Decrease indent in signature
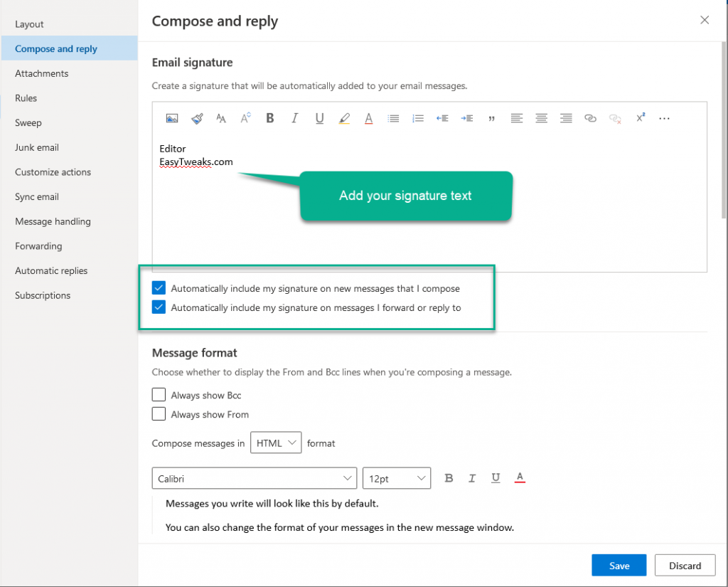The height and width of the screenshot is (587, 728). click(442, 119)
